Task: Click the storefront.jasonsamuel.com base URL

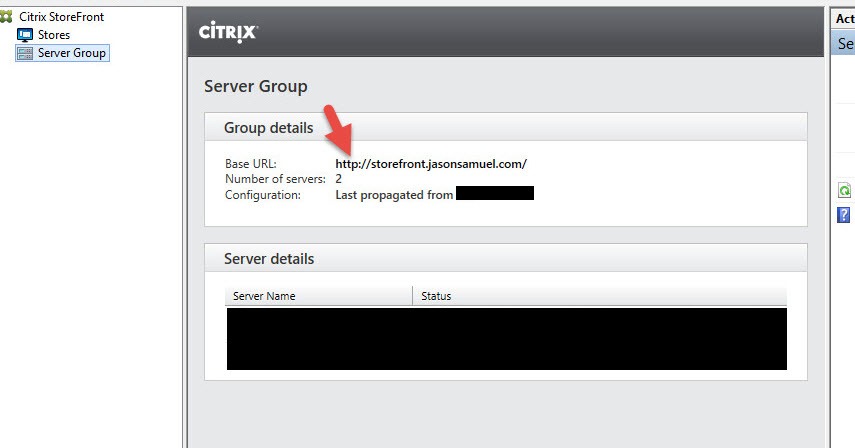Action: [x=430, y=163]
